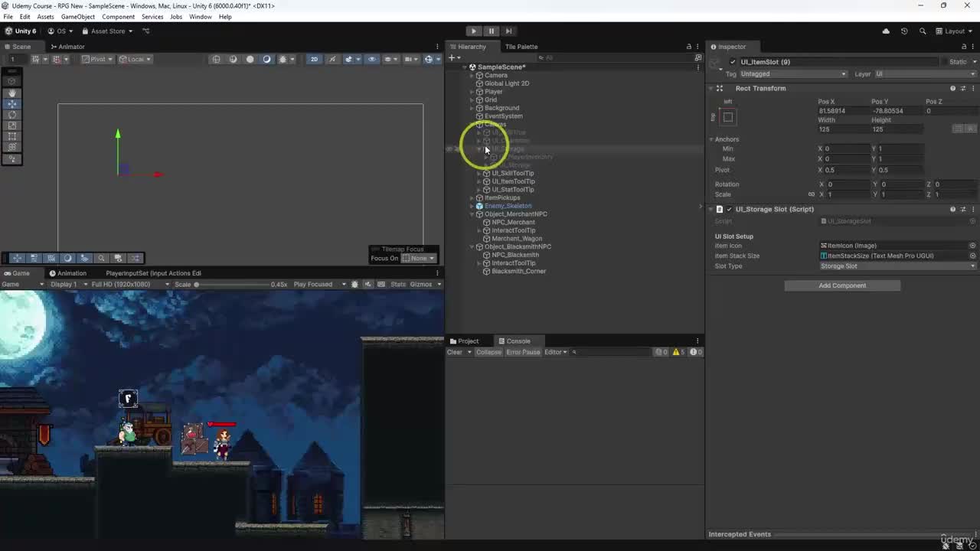Click the Width input field
This screenshot has height=551, width=980.
pyautogui.click(x=842, y=129)
